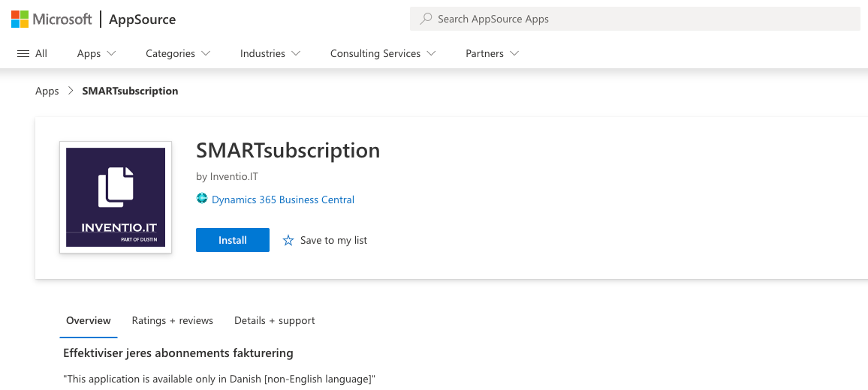Go to Apps breadcrumb
Screen dimensions: 868x390
[x=47, y=91]
